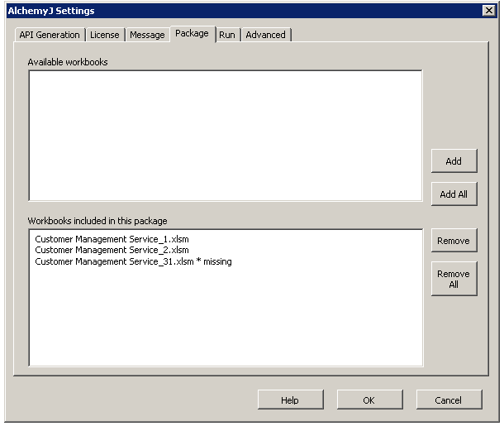This screenshot has width=504, height=426.
Task: Switch to the API Generation tab
Action: coord(50,35)
